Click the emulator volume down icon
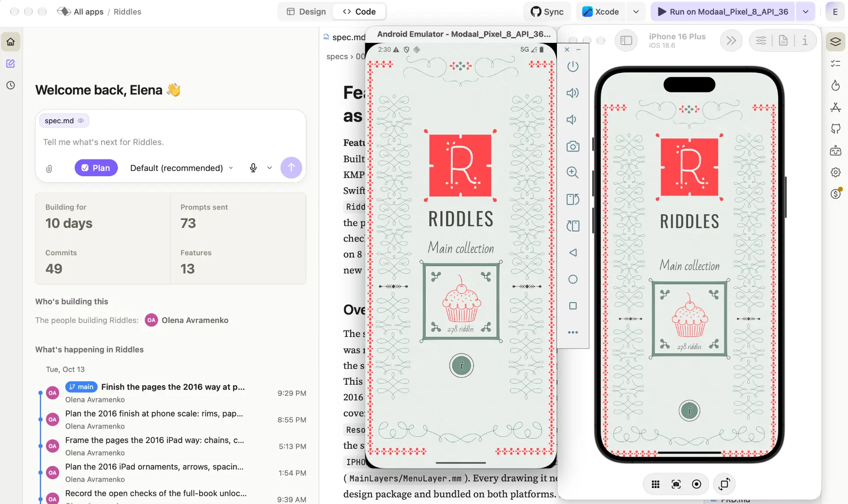Image resolution: width=848 pixels, height=504 pixels. 572,120
